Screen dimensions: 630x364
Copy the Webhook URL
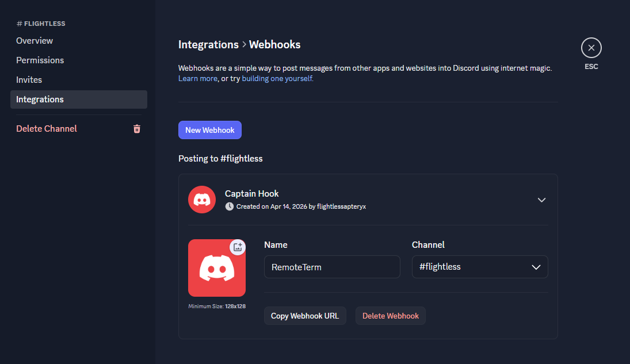305,316
